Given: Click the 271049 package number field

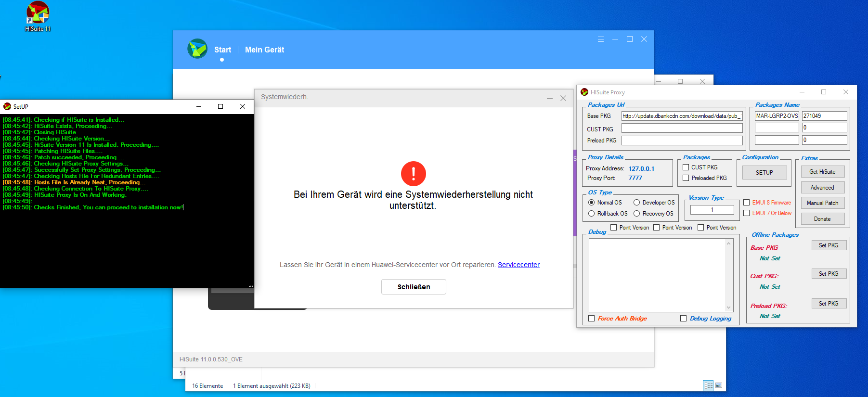Looking at the screenshot, I should [x=824, y=116].
